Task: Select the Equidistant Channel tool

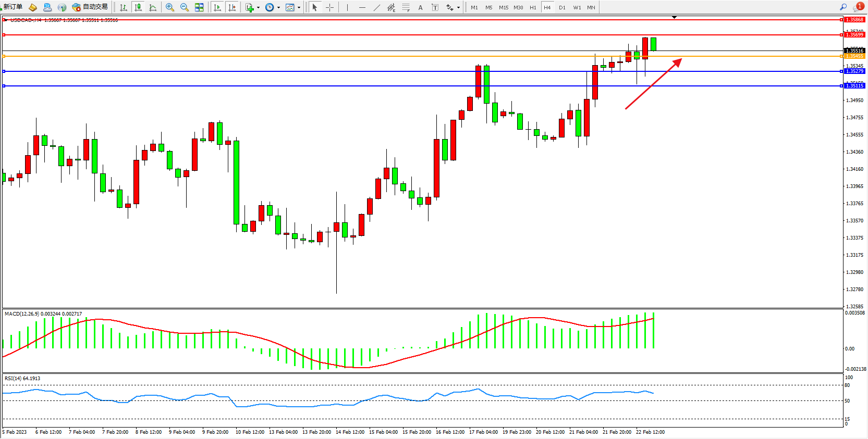Action: click(391, 7)
